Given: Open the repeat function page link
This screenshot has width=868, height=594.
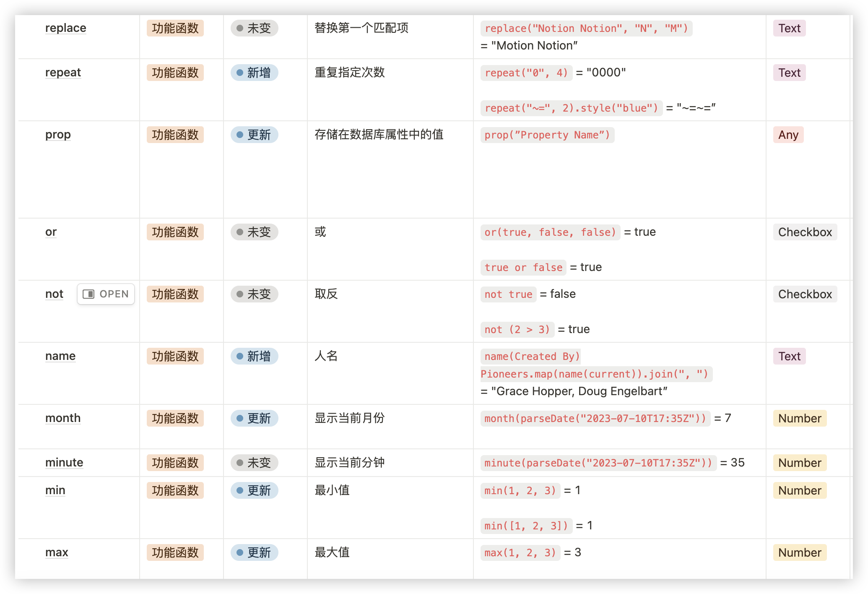Looking at the screenshot, I should pyautogui.click(x=63, y=73).
